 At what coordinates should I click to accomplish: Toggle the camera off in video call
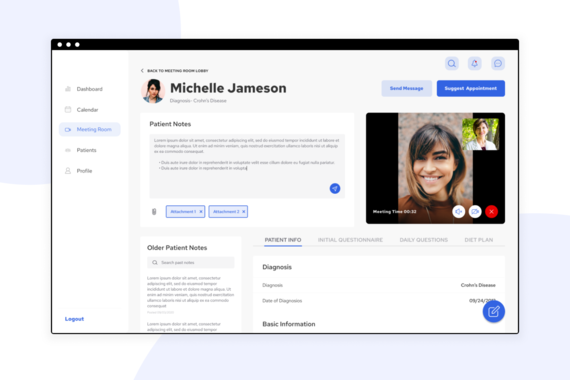pyautogui.click(x=475, y=212)
